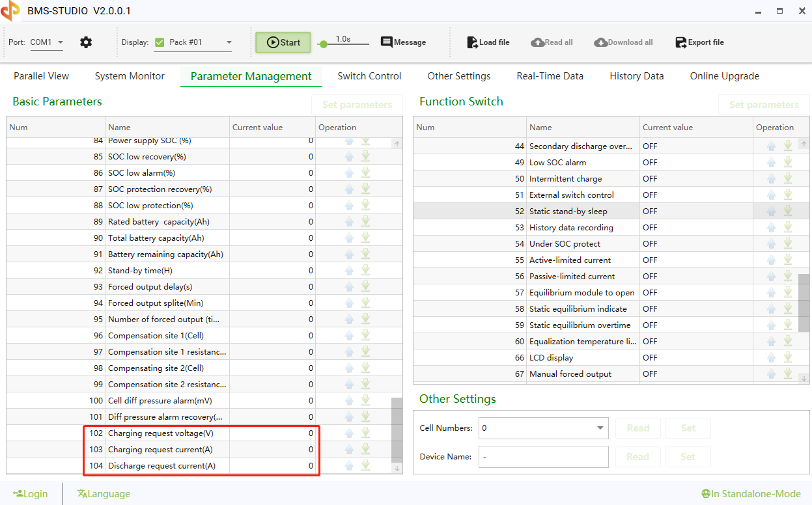Click Current value header in Function Switch
Screen dimensions: 812x505
696,128
